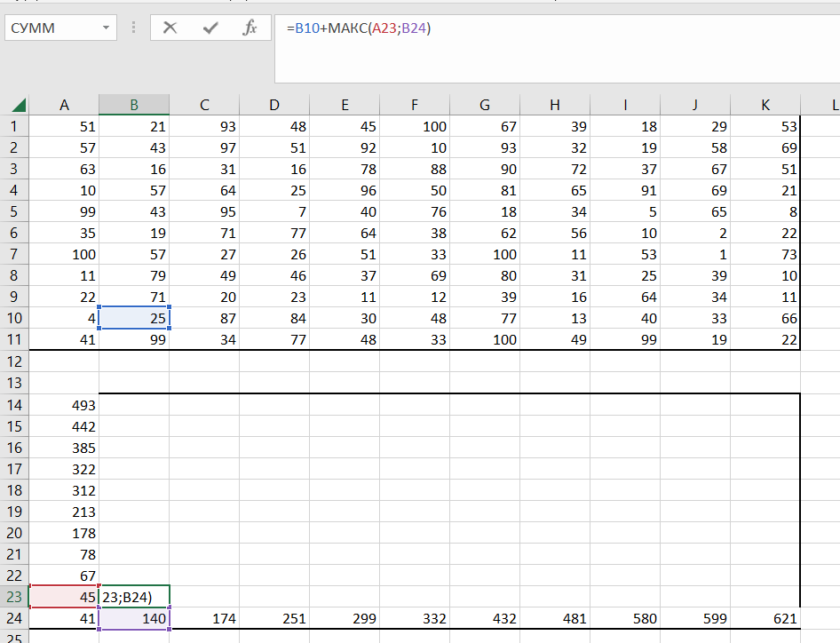Image resolution: width=840 pixels, height=643 pixels.
Task: Click cell A23 containing 45
Action: tap(64, 597)
